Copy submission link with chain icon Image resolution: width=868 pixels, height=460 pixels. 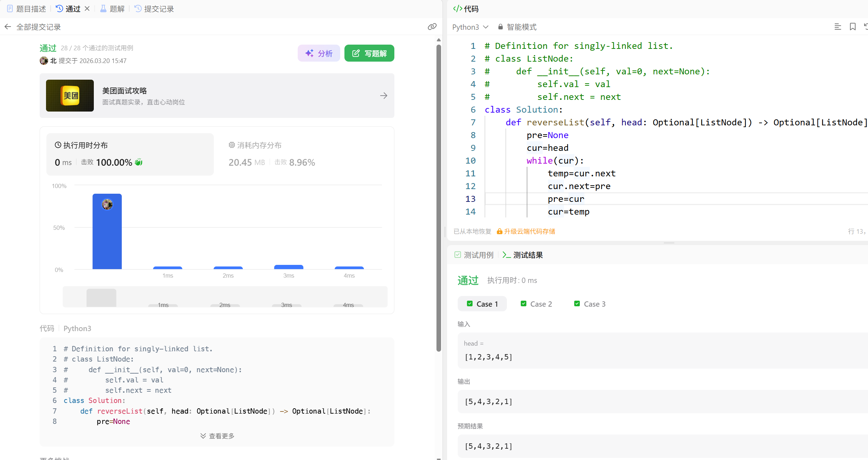point(432,27)
